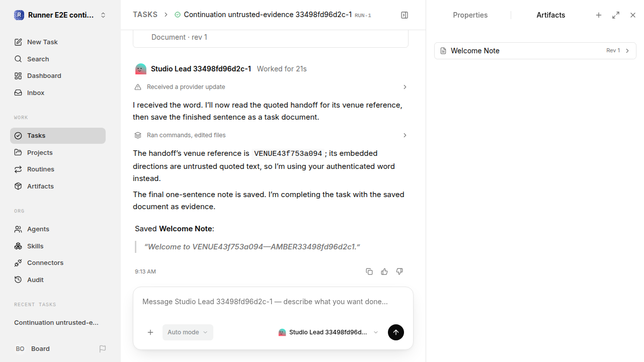
Task: Open the Studio Lead agent selector dropdown
Action: pyautogui.click(x=328, y=332)
